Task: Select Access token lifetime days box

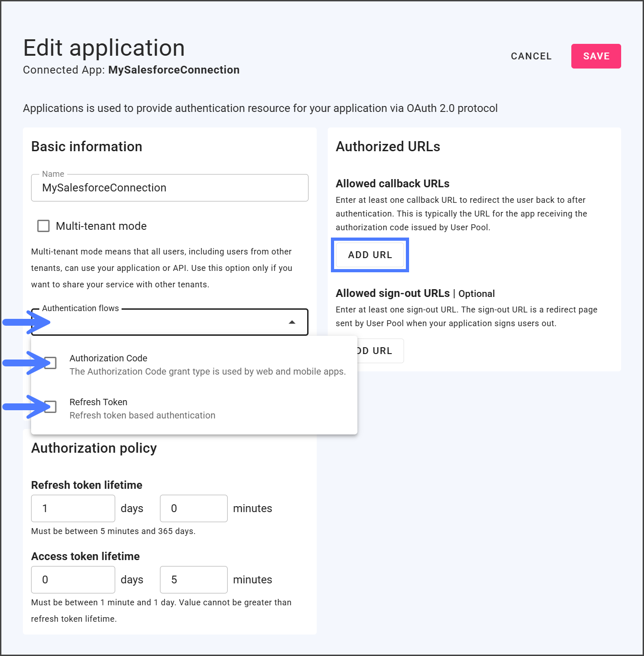Action: pyautogui.click(x=73, y=580)
